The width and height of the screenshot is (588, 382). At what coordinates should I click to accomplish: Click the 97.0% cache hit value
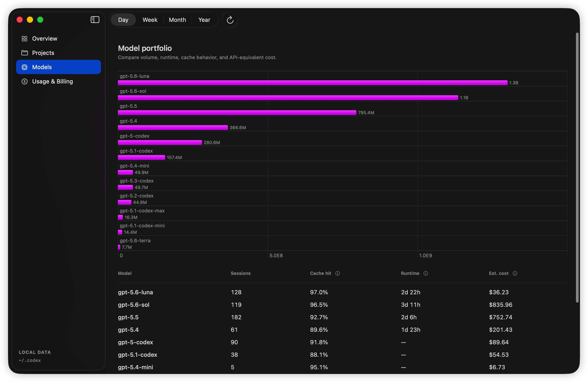(319, 292)
